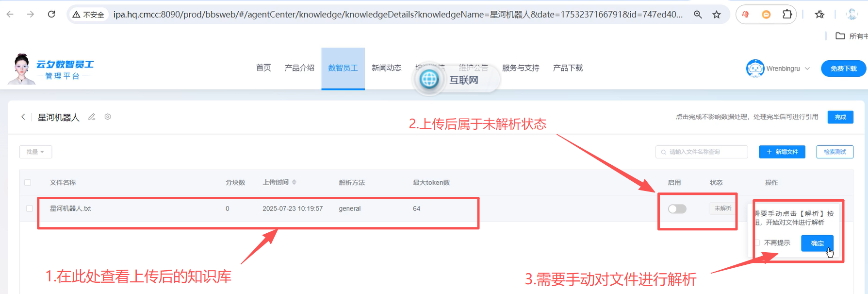Open the 批量 batch dropdown

pos(35,152)
